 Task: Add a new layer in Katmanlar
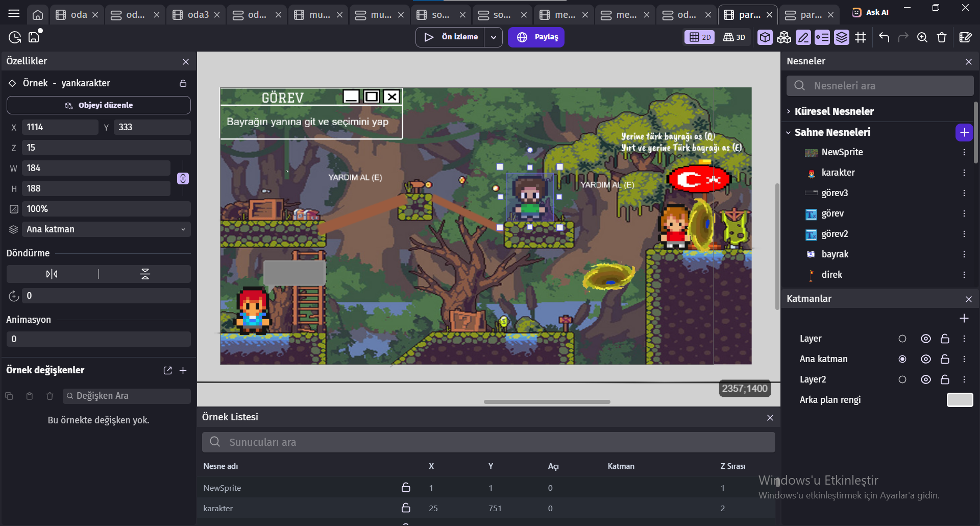(x=964, y=319)
